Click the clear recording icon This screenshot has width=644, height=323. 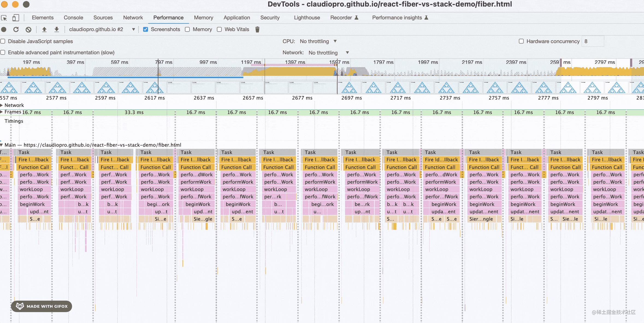tap(28, 29)
